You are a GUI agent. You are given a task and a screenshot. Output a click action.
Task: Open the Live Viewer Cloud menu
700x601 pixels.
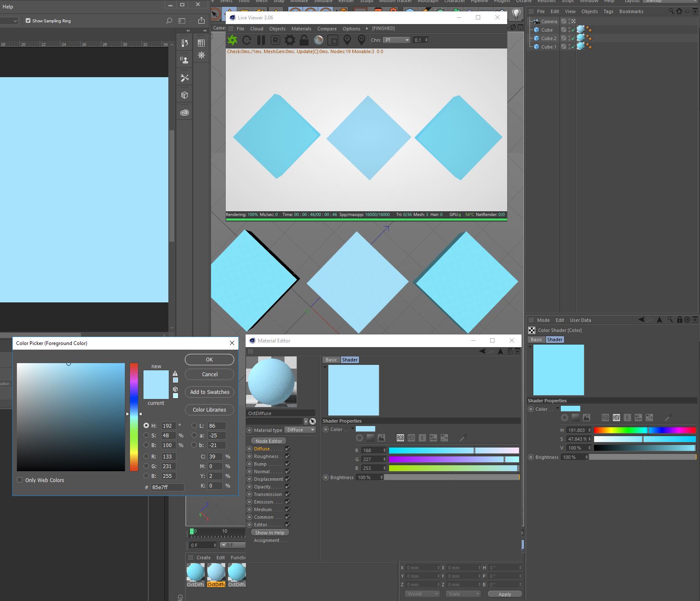(x=257, y=29)
